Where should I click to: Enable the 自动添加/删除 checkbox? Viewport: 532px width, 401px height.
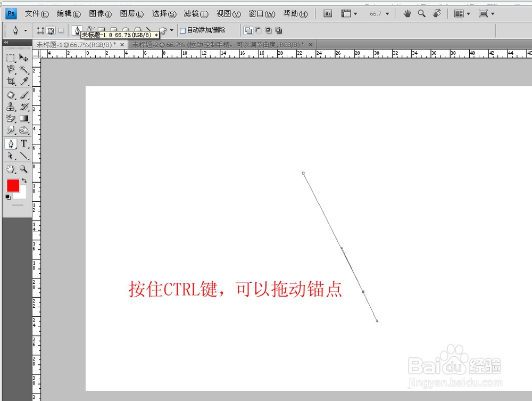point(182,30)
